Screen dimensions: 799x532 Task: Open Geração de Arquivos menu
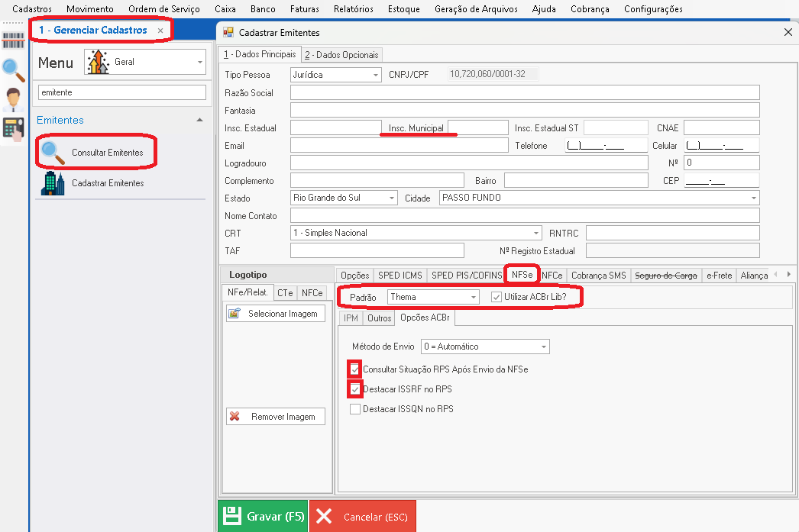click(476, 9)
